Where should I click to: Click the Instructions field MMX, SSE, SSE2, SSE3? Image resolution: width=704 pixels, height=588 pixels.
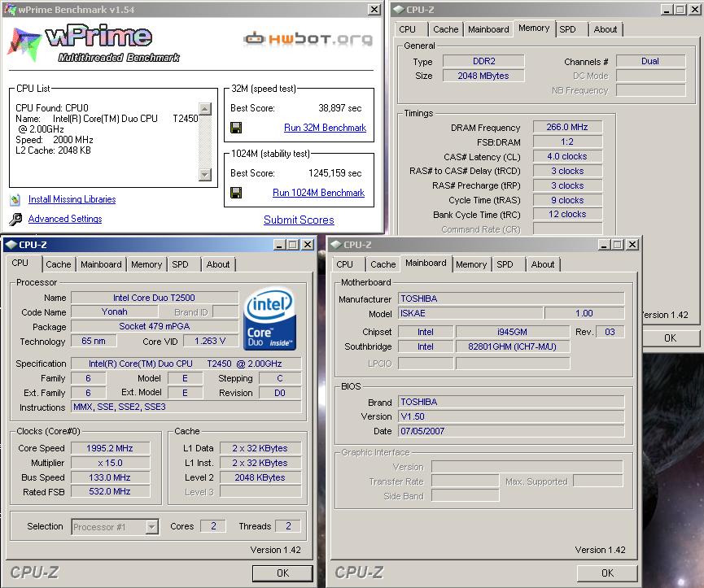(186, 407)
